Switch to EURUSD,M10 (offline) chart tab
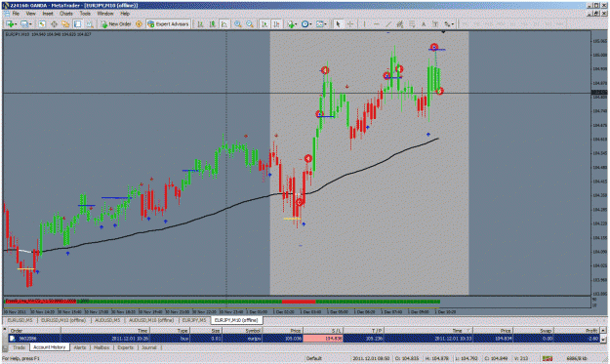 point(63,320)
